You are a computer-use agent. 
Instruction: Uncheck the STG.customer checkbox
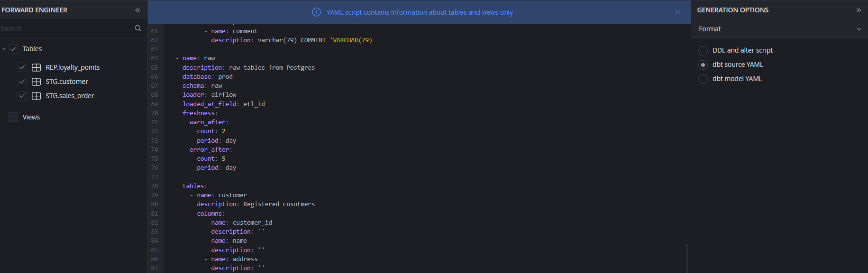pos(22,81)
